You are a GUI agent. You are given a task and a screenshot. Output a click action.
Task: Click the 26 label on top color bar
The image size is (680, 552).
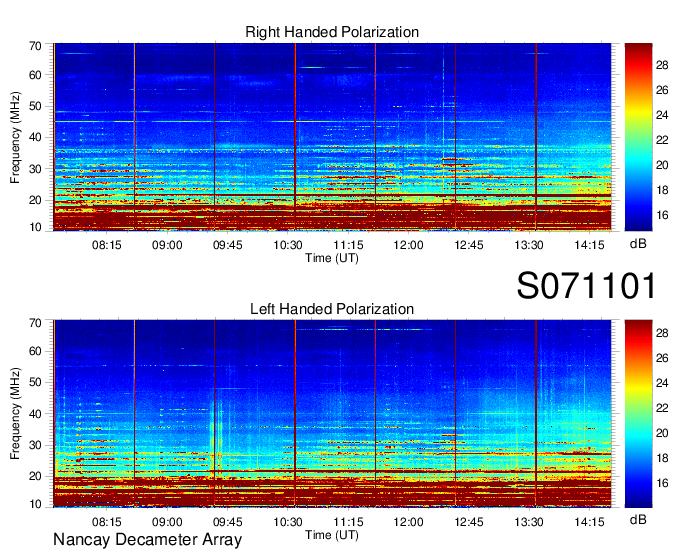662,90
